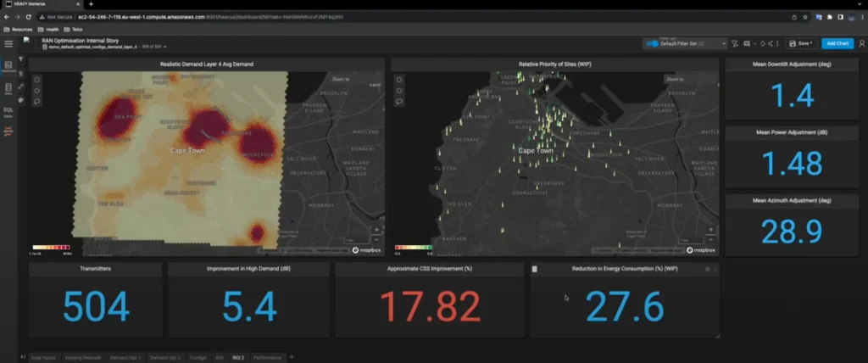Viewport: 868px width, 363px height.
Task: Clear all filters using funnel icon
Action: (735, 43)
